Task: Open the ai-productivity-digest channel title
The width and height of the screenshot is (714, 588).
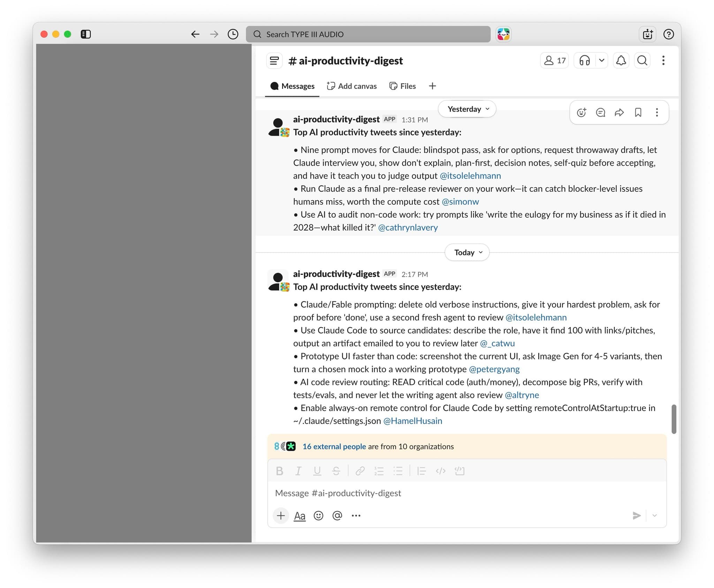Action: (x=345, y=61)
